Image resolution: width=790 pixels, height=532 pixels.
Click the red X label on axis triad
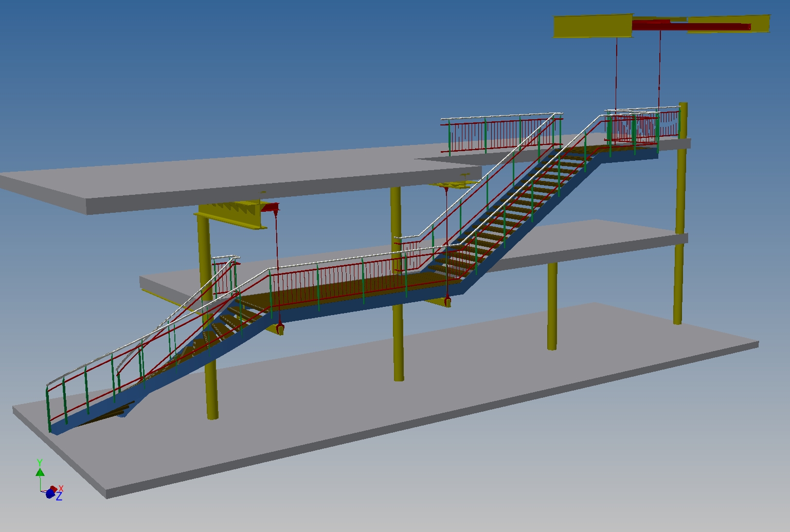click(61, 488)
